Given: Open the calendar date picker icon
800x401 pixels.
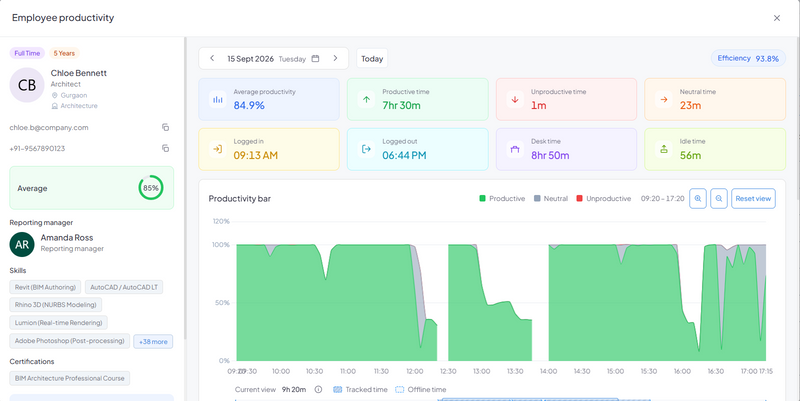Looking at the screenshot, I should tap(315, 58).
